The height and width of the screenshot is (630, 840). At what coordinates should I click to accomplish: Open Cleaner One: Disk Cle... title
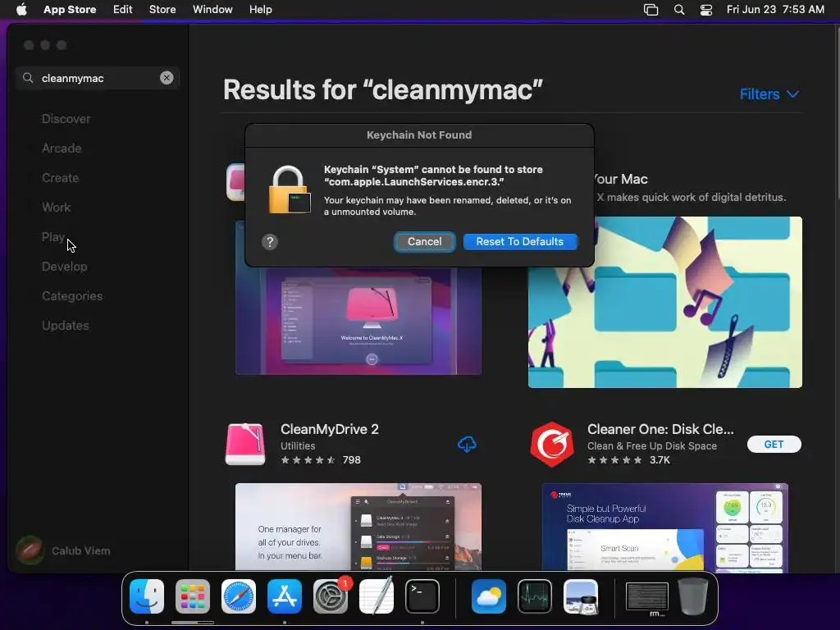(660, 429)
